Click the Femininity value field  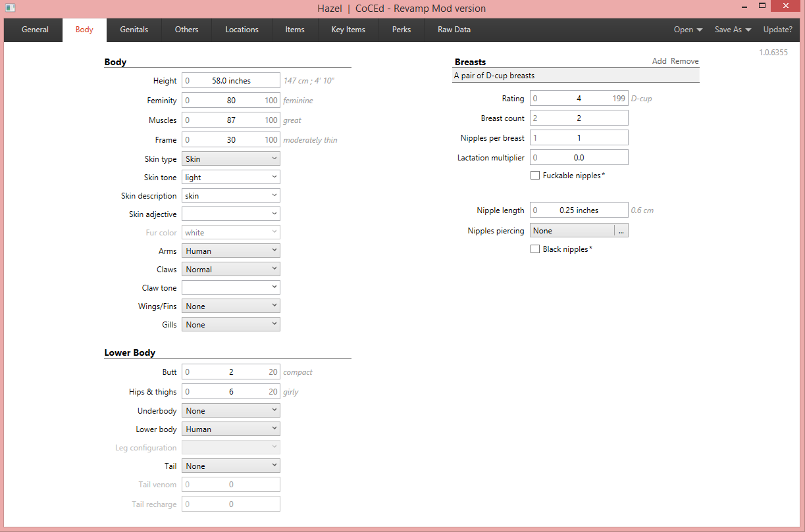pos(231,101)
